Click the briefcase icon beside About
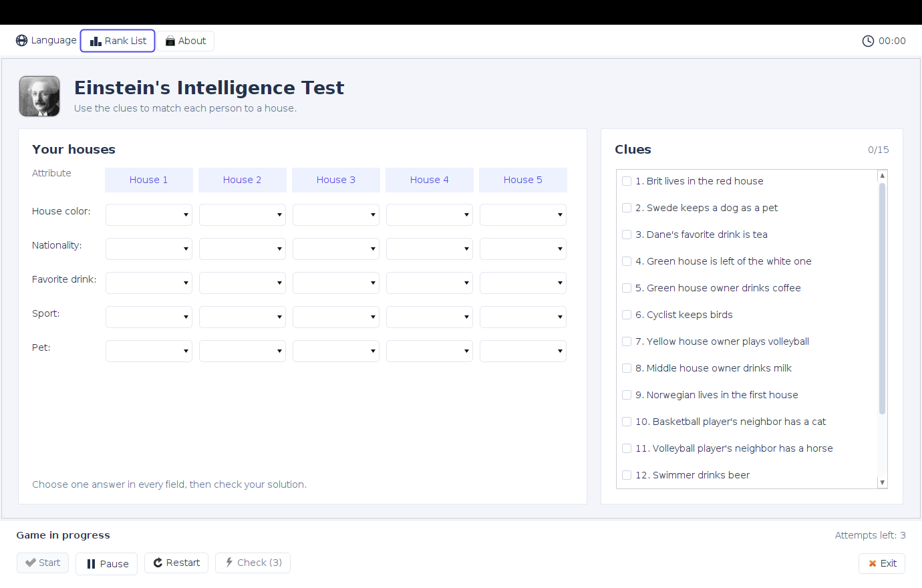Screen dimensions: 922x588 (x=170, y=41)
